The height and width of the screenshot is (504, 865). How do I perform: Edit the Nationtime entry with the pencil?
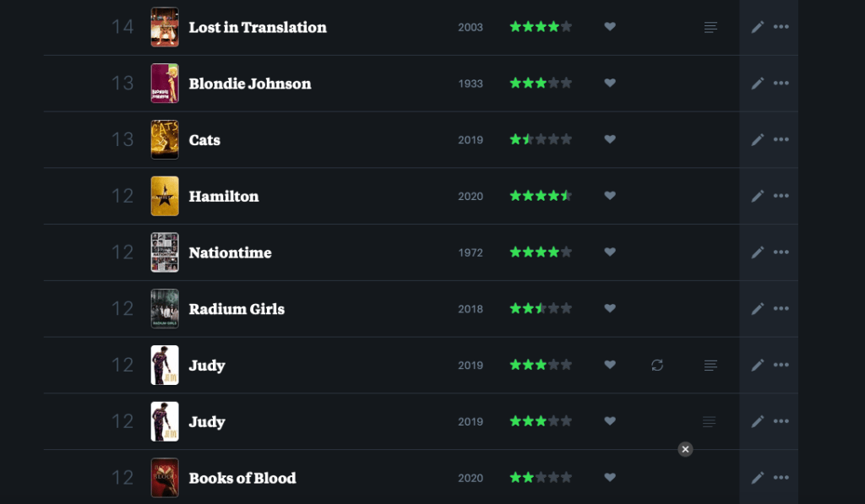coord(758,252)
